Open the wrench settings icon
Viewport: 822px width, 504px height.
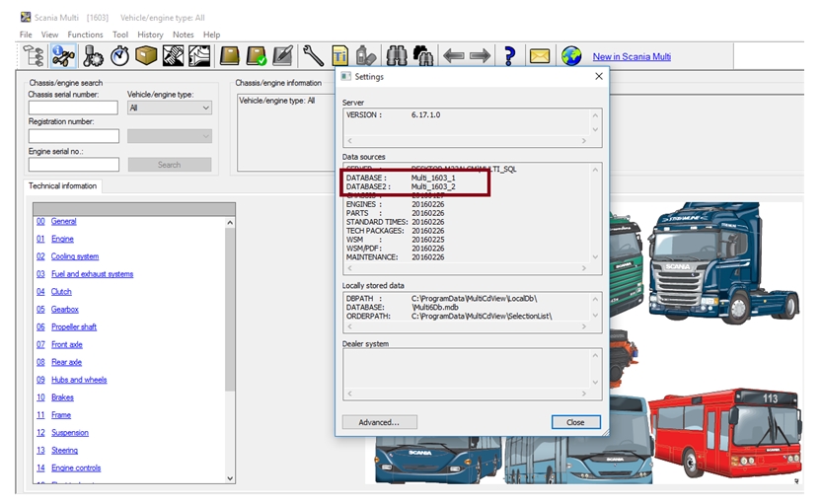click(313, 55)
